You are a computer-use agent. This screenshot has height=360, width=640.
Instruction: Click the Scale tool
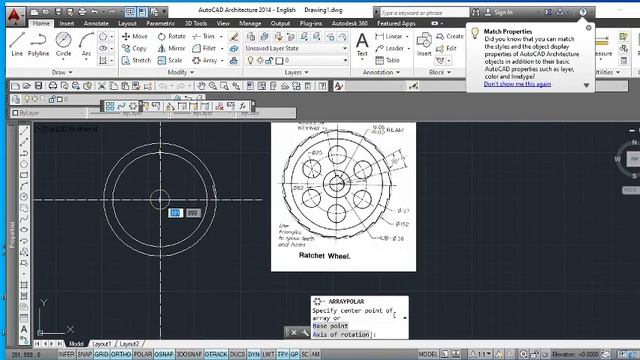[x=170, y=60]
